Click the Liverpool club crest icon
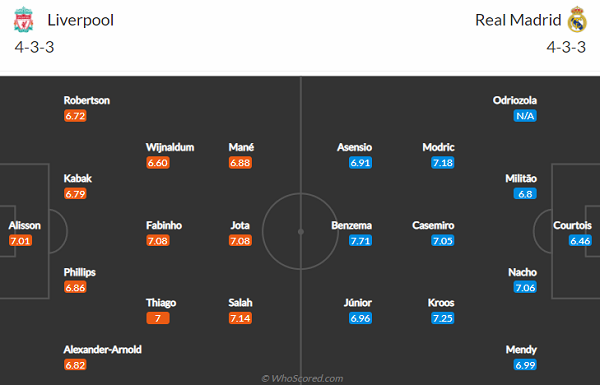The height and width of the screenshot is (385, 600). [x=24, y=20]
